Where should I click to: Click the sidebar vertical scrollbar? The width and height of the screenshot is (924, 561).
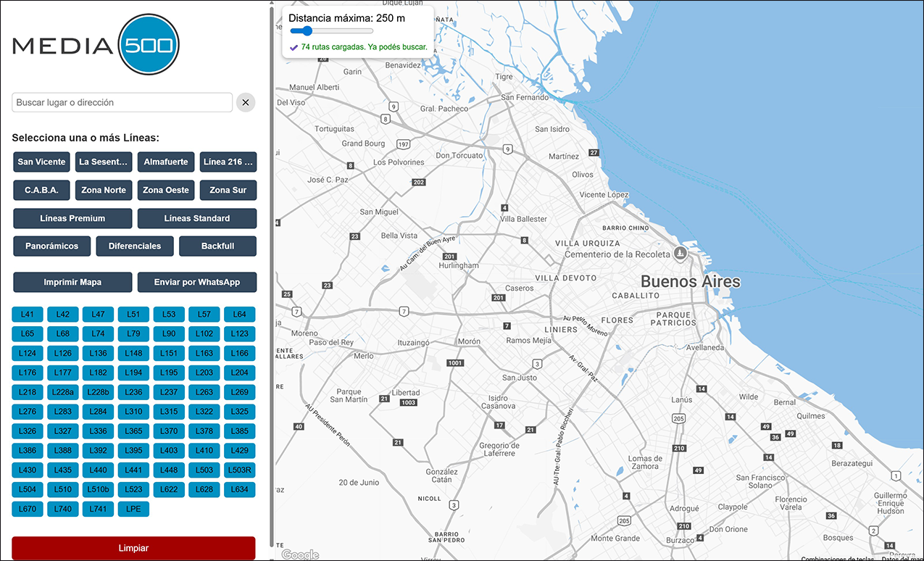tap(272, 275)
